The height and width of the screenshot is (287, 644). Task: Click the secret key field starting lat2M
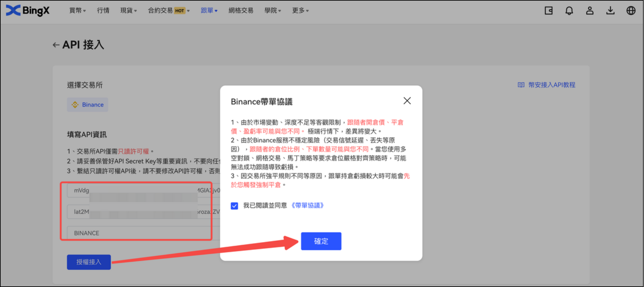[144, 212]
